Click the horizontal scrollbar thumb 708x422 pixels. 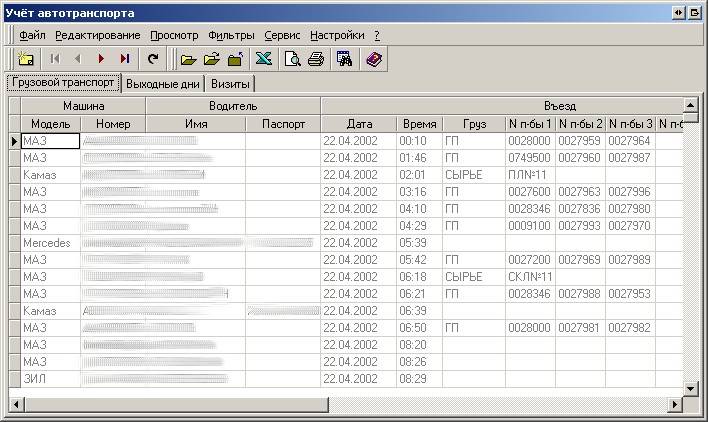pyautogui.click(x=177, y=404)
